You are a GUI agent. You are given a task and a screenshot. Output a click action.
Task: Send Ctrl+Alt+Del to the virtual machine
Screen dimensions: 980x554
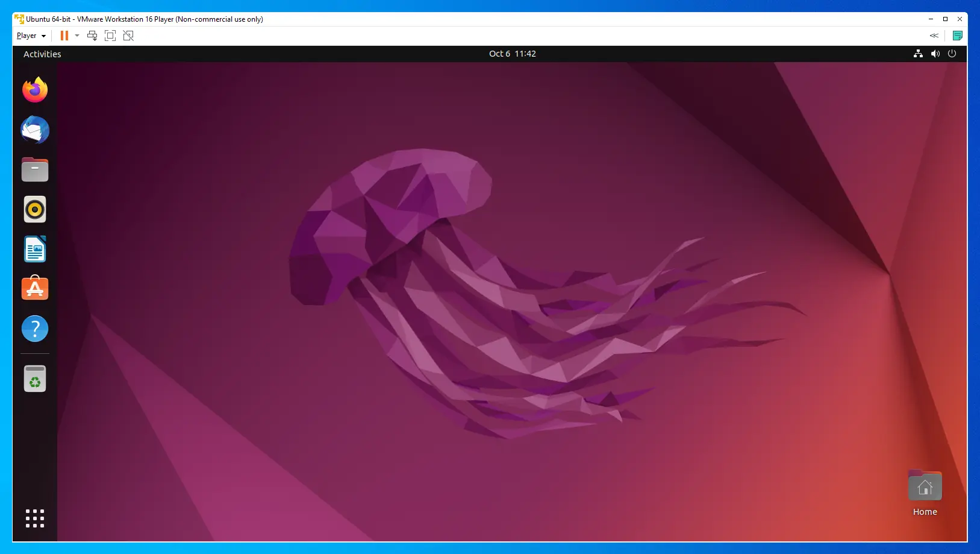[92, 36]
